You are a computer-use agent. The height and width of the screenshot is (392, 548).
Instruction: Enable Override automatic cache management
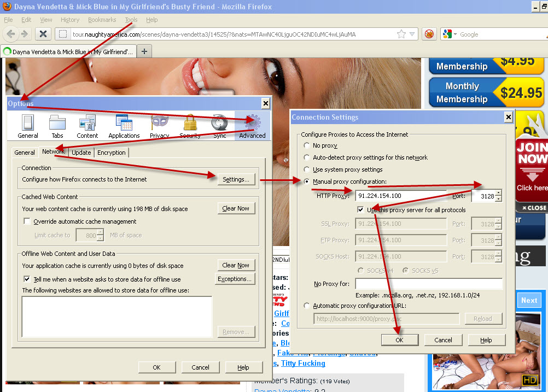point(27,221)
